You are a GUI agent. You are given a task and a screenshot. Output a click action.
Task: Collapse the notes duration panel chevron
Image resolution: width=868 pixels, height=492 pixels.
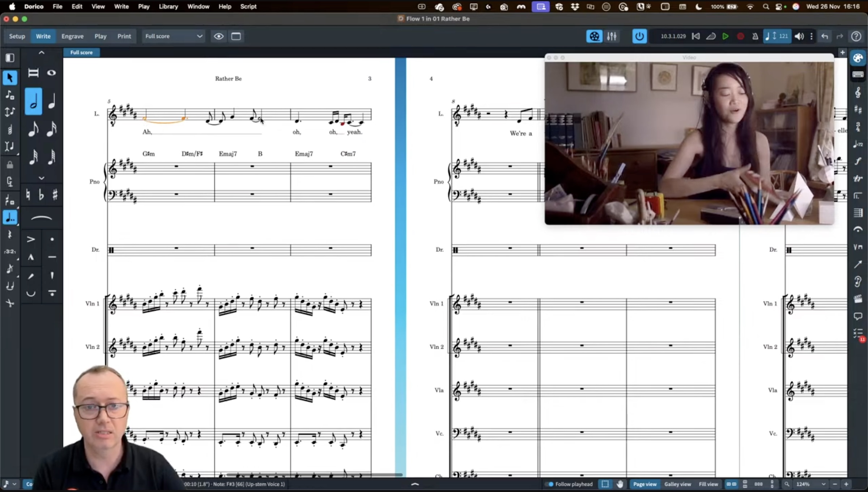click(x=42, y=52)
